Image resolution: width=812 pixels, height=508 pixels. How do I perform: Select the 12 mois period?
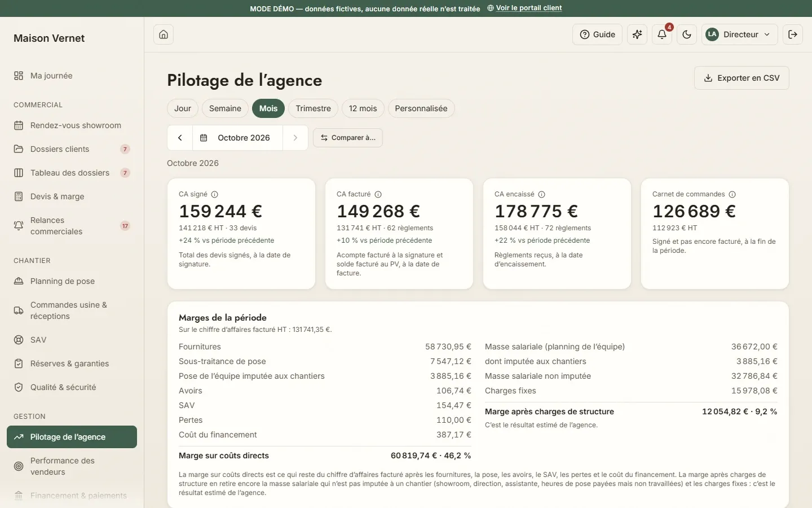[363, 108]
